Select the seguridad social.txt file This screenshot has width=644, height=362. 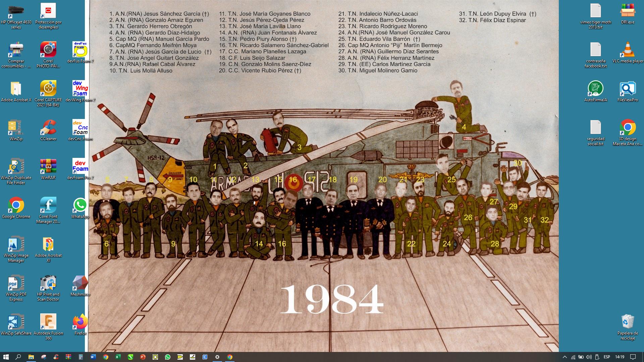pos(595,128)
